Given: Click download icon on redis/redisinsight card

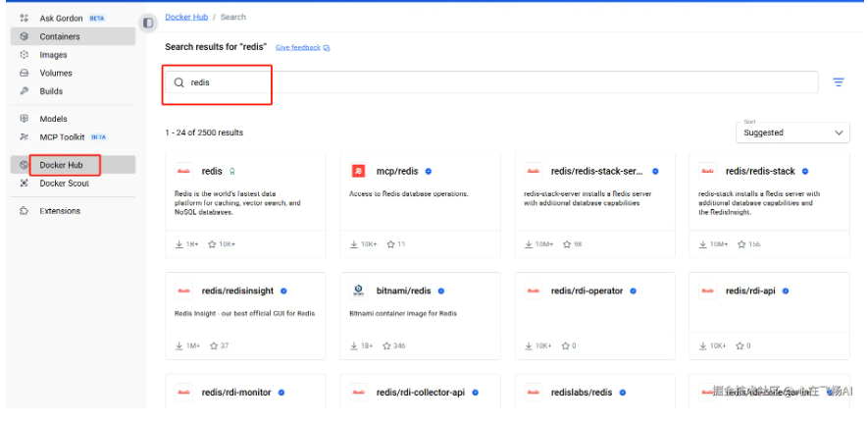Looking at the screenshot, I should (179, 345).
